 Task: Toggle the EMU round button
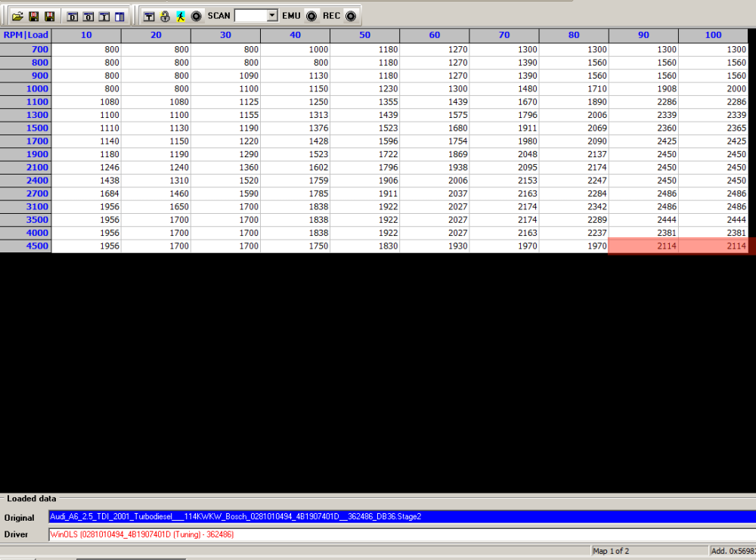click(x=311, y=17)
